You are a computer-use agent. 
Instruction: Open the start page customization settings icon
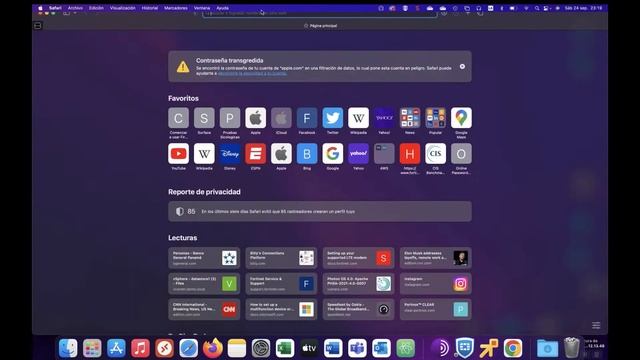click(x=596, y=325)
